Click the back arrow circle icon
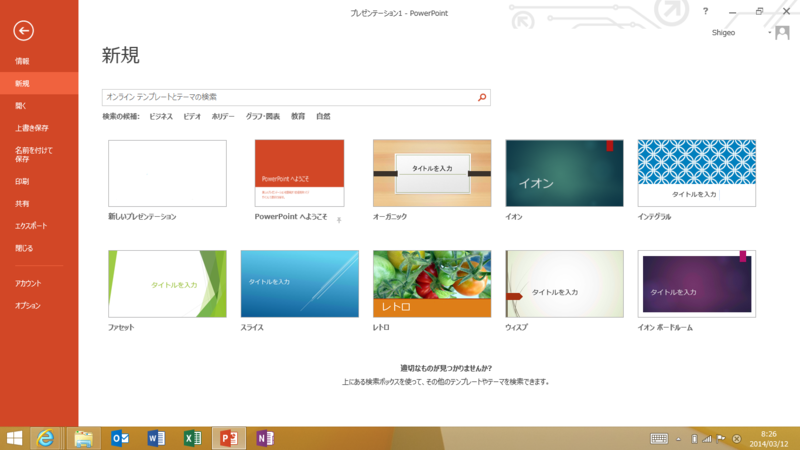The image size is (800, 450). [x=23, y=31]
